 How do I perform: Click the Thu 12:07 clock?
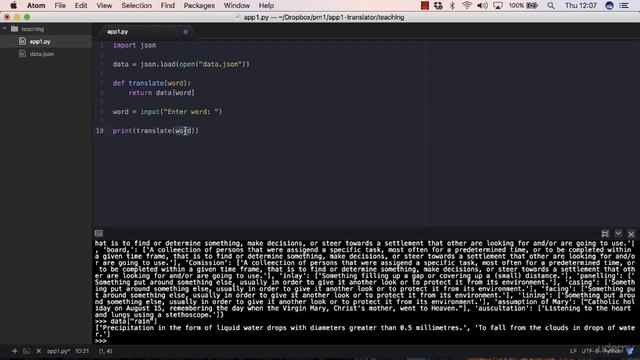(x=580, y=5)
